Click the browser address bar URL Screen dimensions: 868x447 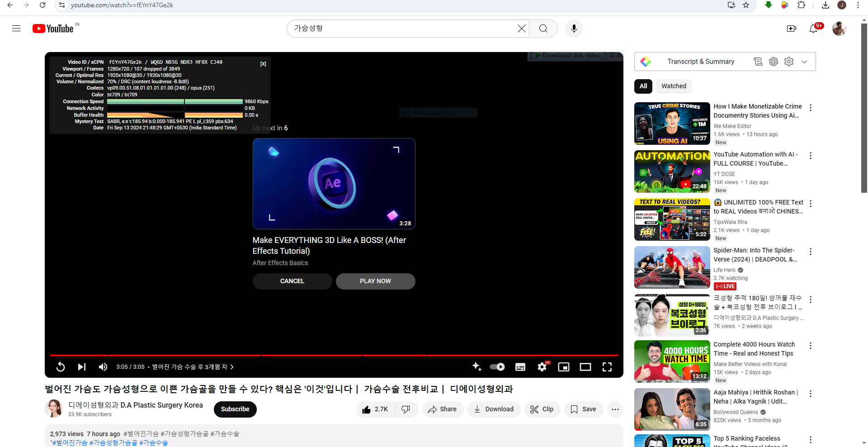pyautogui.click(x=122, y=5)
